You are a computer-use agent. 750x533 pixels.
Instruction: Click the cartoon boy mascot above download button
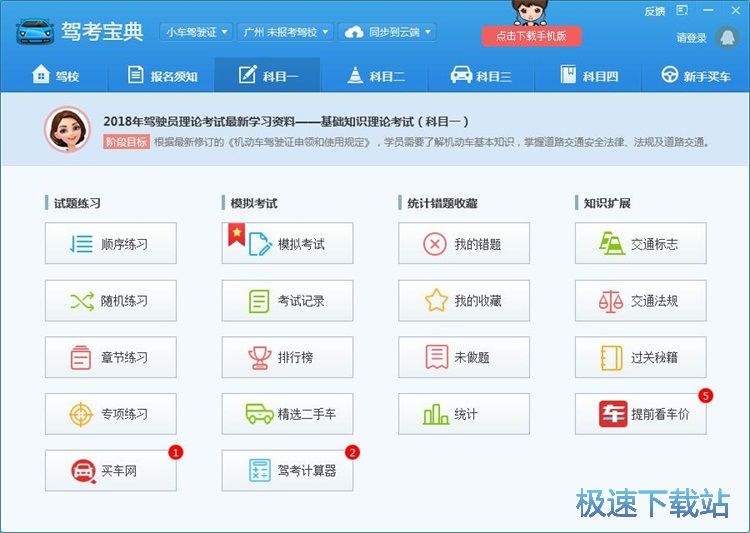(530, 12)
